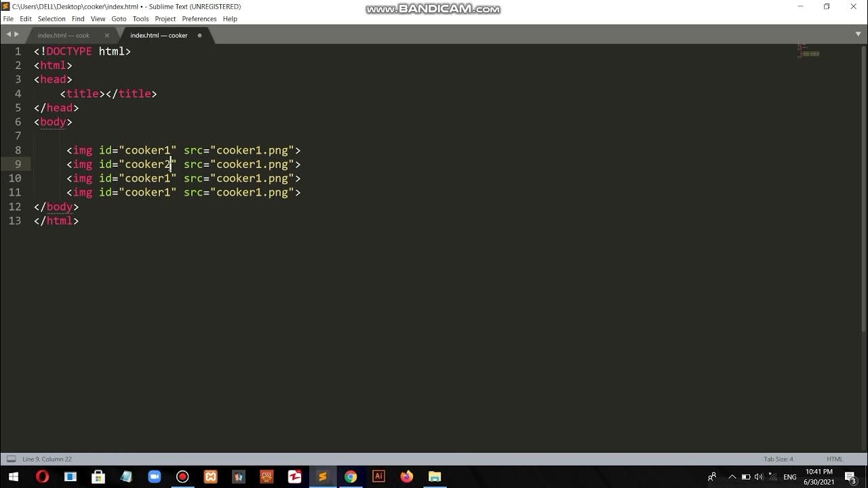Open Google Chrome from the taskbar
Image resolution: width=868 pixels, height=488 pixels.
351,476
